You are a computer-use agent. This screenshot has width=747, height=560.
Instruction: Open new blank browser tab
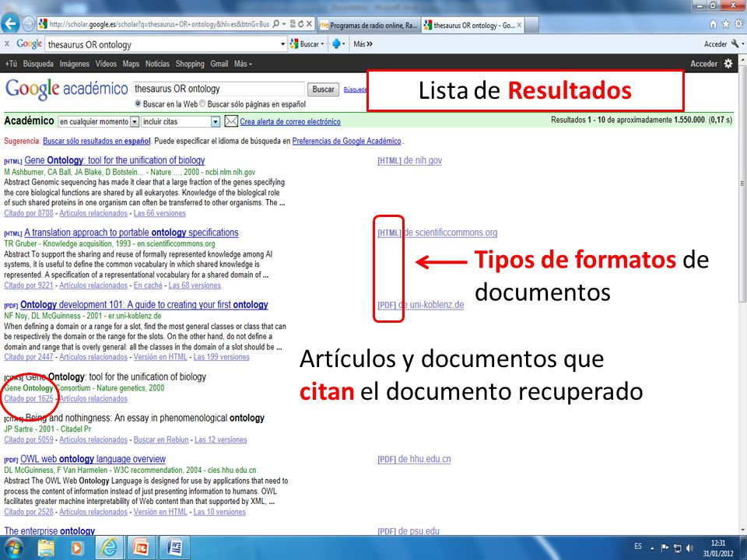pos(531,25)
